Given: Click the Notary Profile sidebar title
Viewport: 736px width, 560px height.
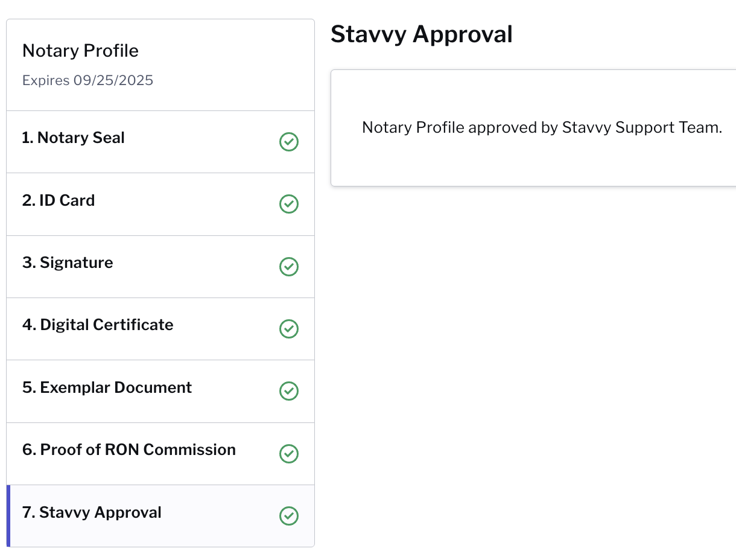Looking at the screenshot, I should click(x=80, y=51).
